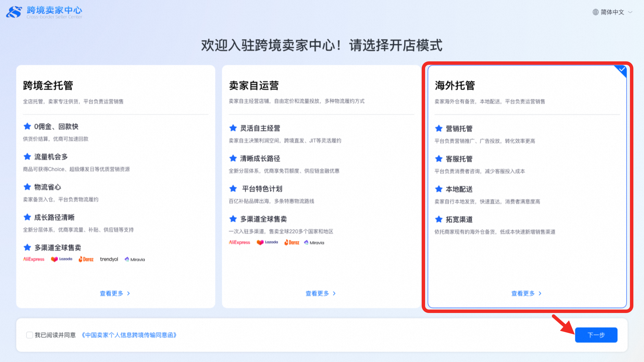This screenshot has height=362, width=644.
Task: Expand 查看更多 under 海外托管
Action: click(526, 293)
